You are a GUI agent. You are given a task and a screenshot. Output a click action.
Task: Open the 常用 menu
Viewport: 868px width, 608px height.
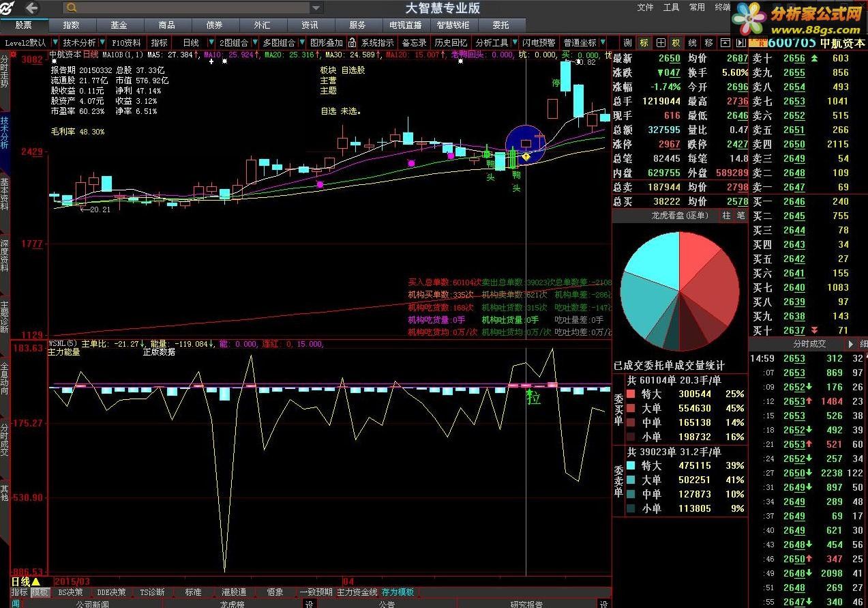697,8
